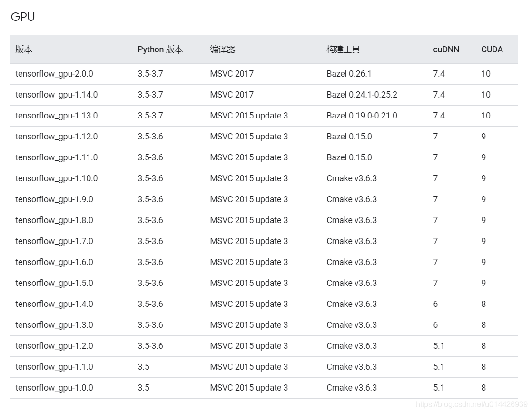The image size is (532, 413).
Task: Click Python 3.5-3.6 in the 1.3.0 row
Action: (150, 325)
